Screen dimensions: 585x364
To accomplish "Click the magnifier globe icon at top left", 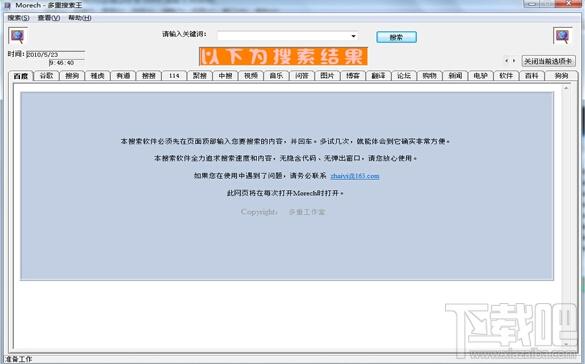I will (x=18, y=36).
